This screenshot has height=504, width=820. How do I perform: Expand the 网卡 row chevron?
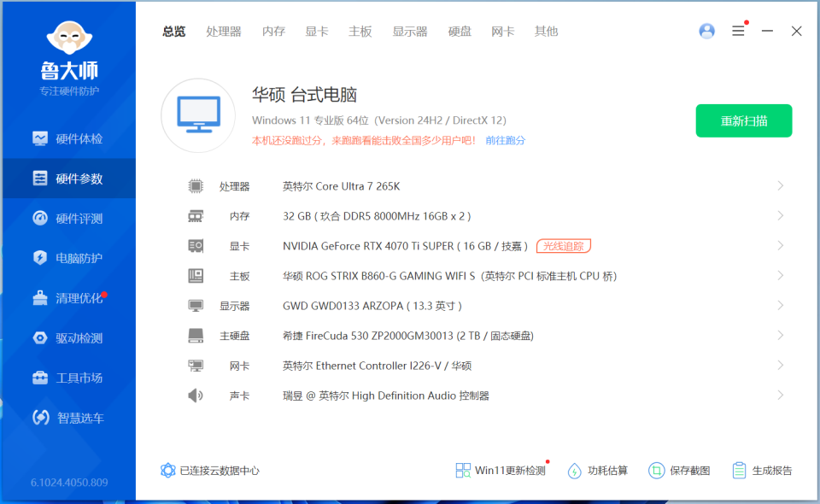click(780, 366)
